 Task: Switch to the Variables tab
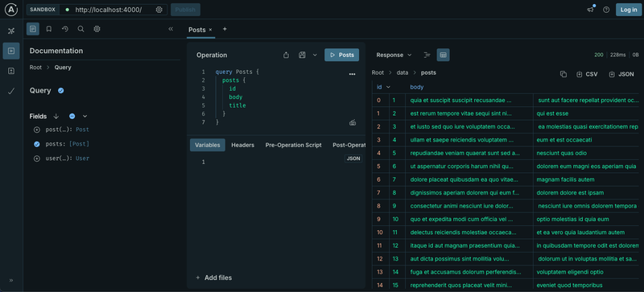click(x=208, y=145)
